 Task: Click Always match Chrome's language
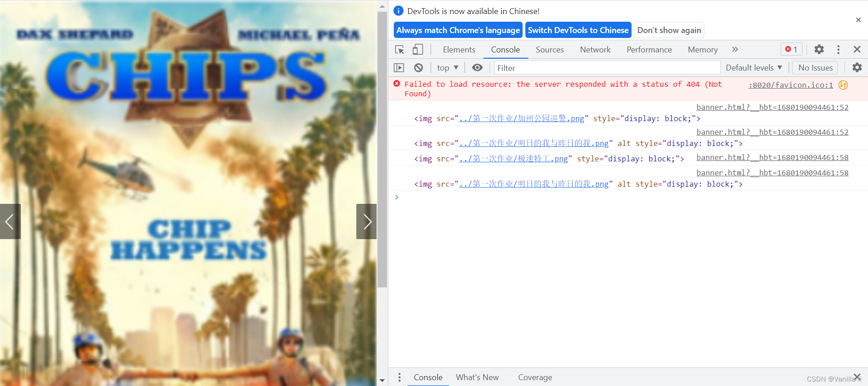coord(458,30)
